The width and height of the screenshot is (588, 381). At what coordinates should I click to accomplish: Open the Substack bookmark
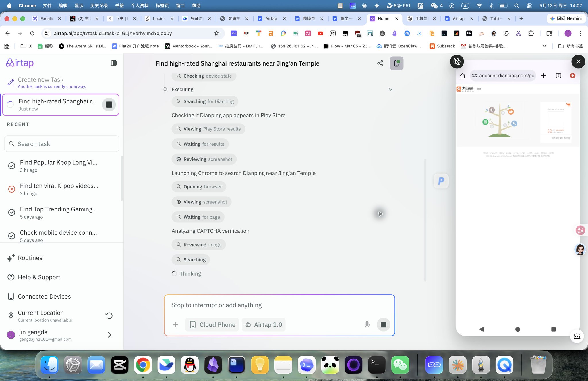coord(442,46)
